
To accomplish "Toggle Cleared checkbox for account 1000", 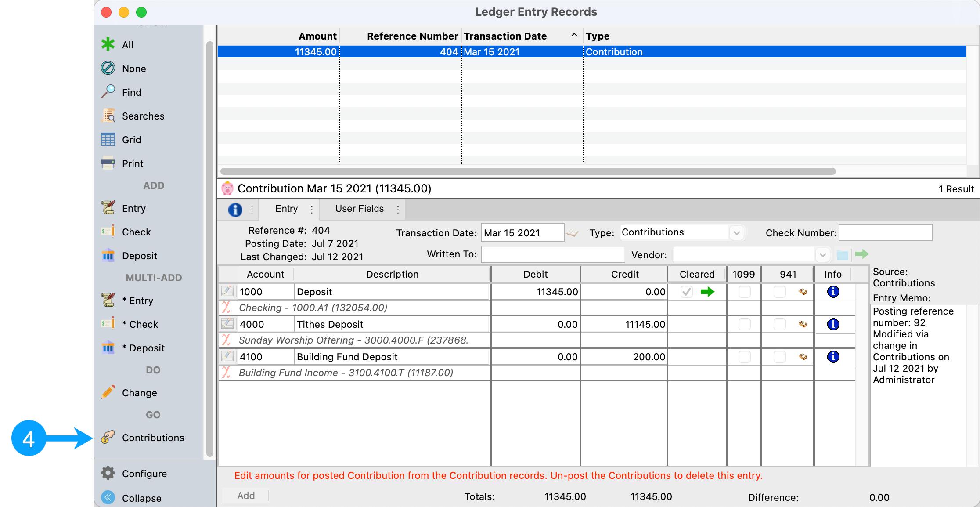I will pyautogui.click(x=686, y=292).
